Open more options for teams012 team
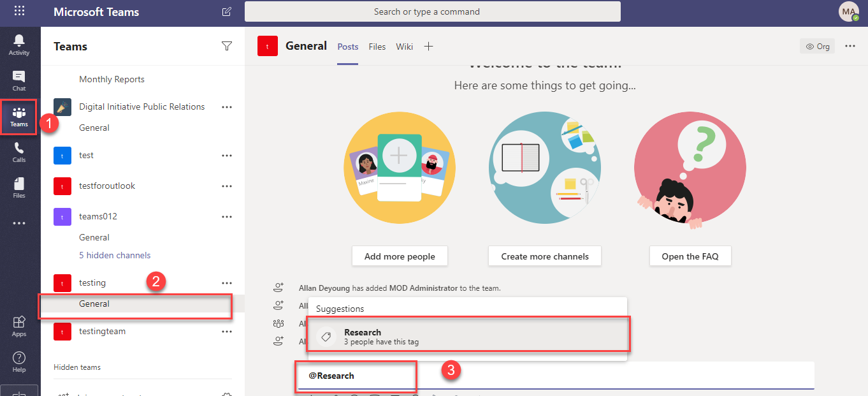The width and height of the screenshot is (868, 396). 226,217
